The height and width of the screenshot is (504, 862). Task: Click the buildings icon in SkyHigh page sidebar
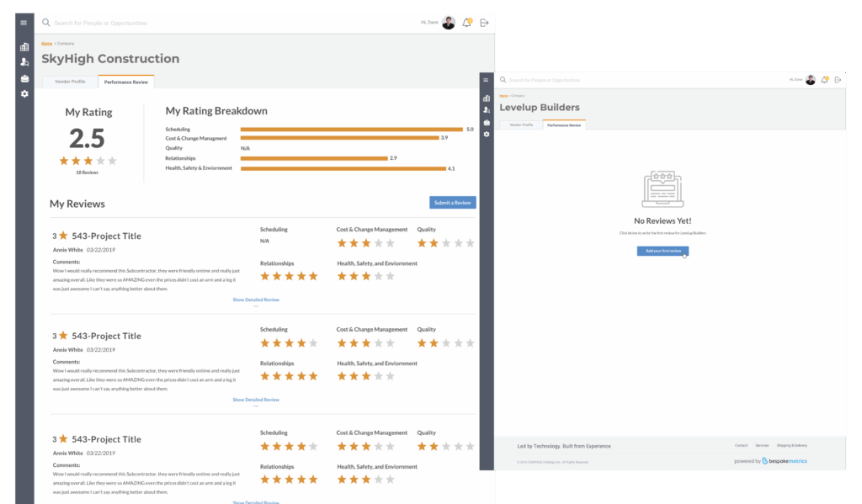coord(24,47)
